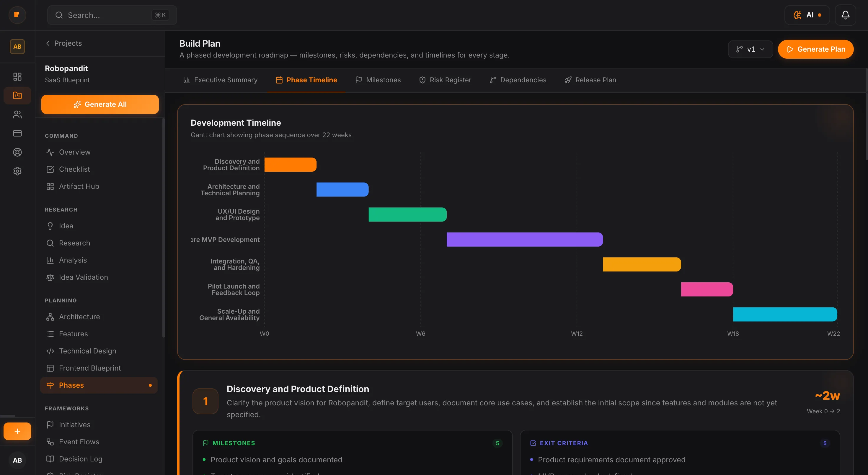Screen dimensions: 868x475
Task: Open Idea Validation in the sidebar
Action: 99,277
